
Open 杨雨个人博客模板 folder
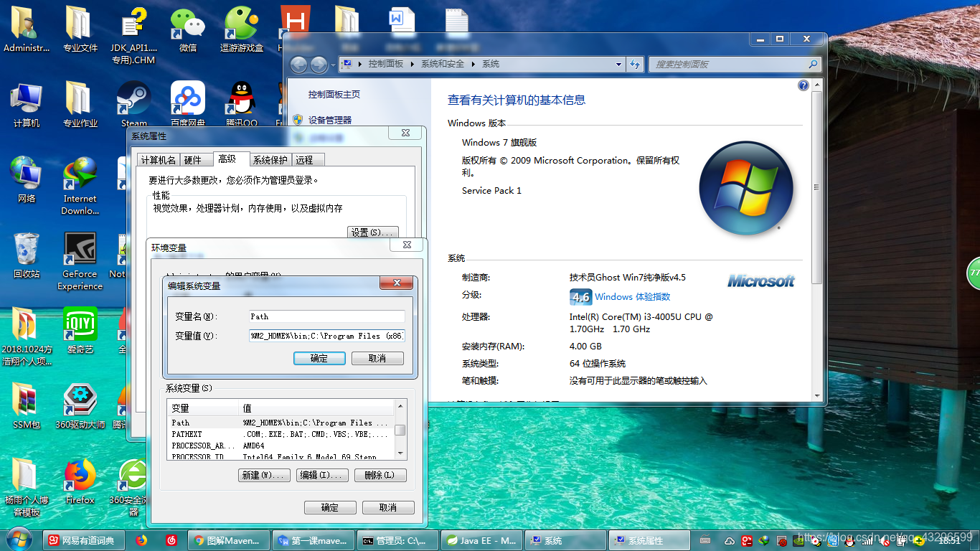point(27,488)
